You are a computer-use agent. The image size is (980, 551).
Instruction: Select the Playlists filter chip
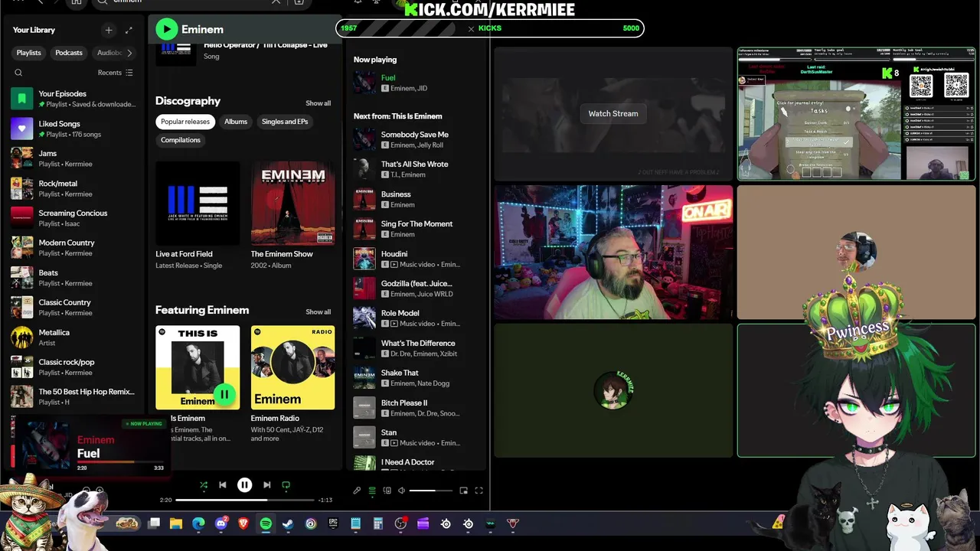point(28,53)
